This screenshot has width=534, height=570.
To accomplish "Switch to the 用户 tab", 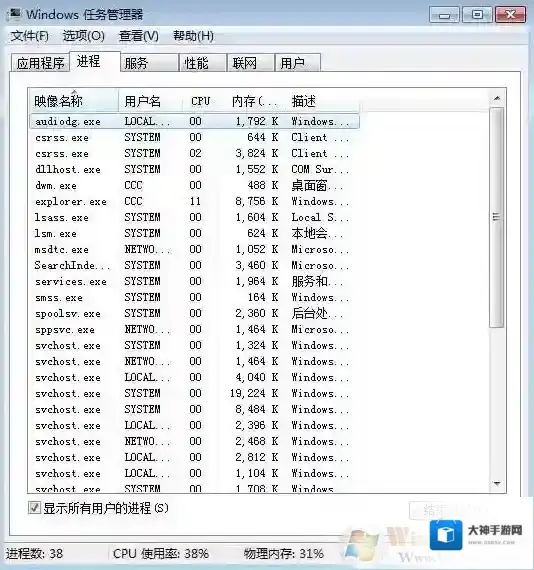I will 298,63.
